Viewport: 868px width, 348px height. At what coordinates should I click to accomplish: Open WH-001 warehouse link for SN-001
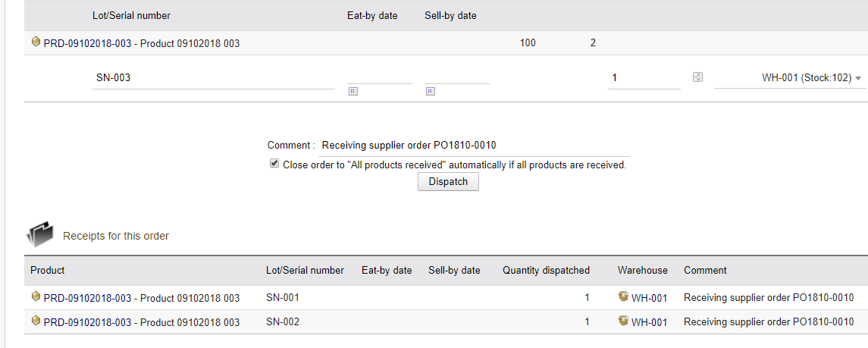click(650, 298)
